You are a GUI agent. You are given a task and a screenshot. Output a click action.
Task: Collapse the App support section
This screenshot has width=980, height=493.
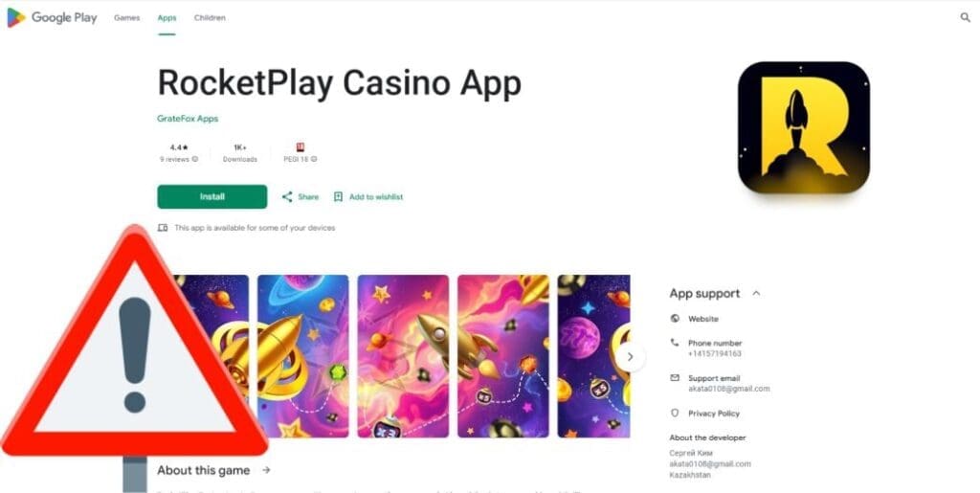coord(756,293)
